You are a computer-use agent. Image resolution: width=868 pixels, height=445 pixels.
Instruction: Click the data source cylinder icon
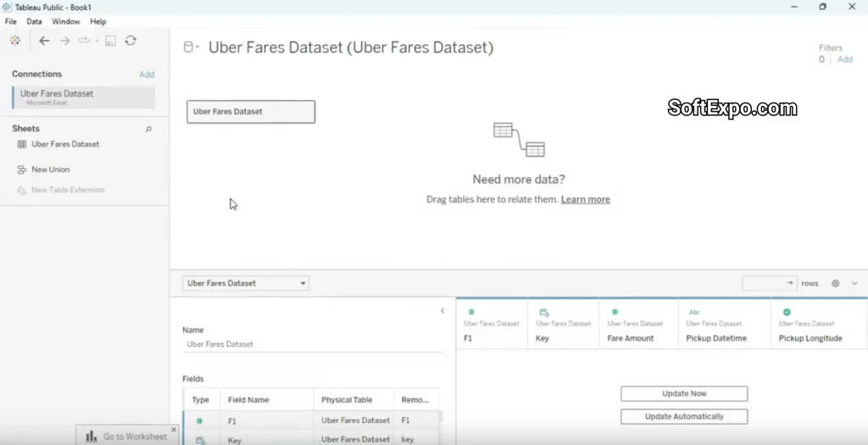point(189,47)
